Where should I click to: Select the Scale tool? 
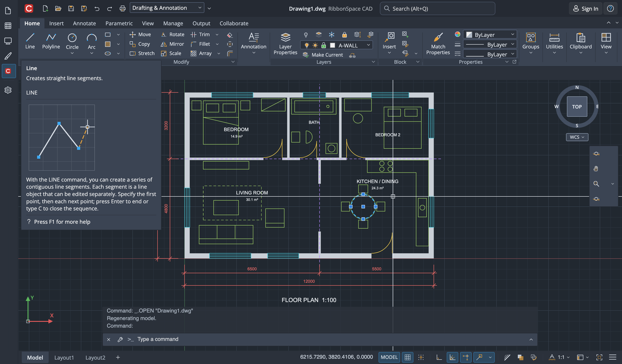(171, 53)
